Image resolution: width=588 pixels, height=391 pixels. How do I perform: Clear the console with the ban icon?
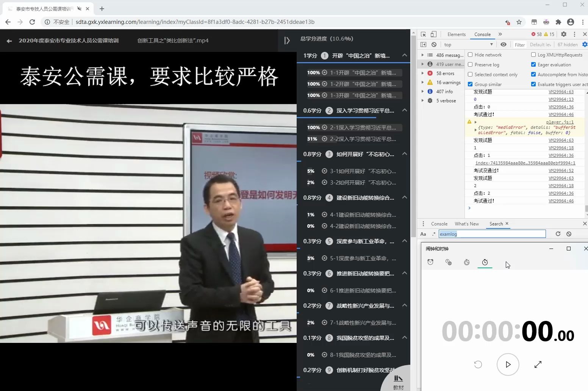click(x=434, y=44)
